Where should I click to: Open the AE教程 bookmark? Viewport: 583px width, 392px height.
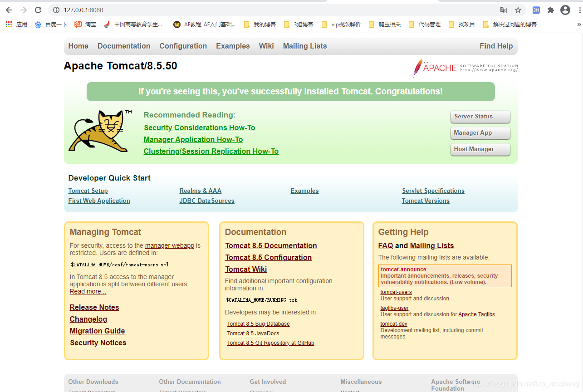pyautogui.click(x=205, y=24)
